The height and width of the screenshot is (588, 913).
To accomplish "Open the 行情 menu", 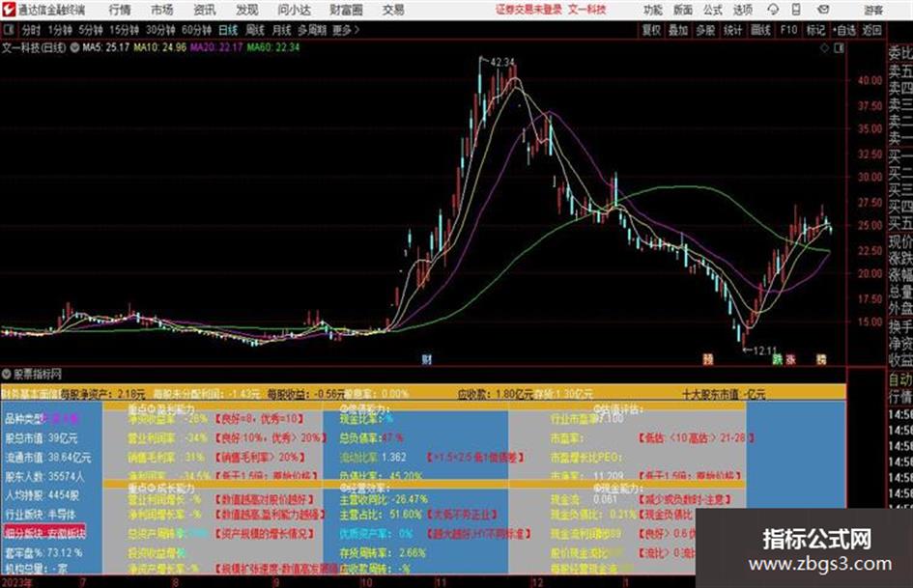I will pyautogui.click(x=120, y=10).
